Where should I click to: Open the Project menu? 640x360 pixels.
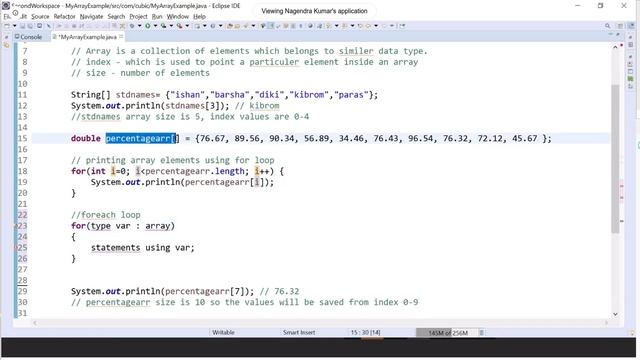(x=138, y=16)
